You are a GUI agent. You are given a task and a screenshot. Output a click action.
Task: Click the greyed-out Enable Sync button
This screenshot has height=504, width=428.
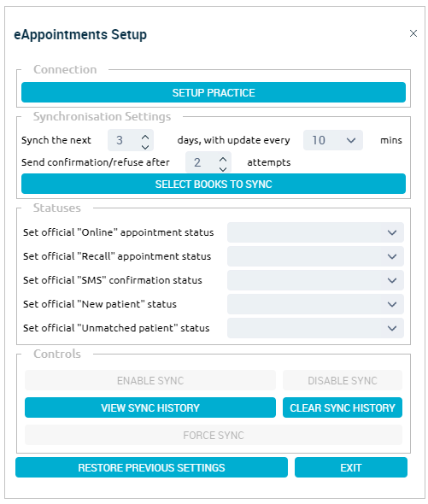tap(150, 380)
